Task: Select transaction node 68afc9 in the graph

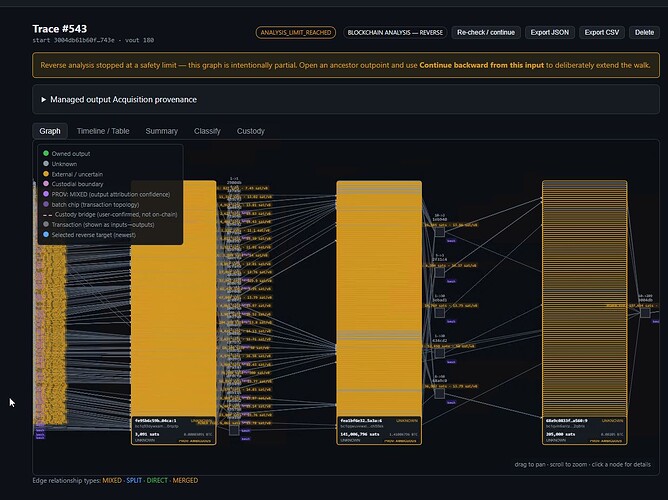Action: pos(440,393)
